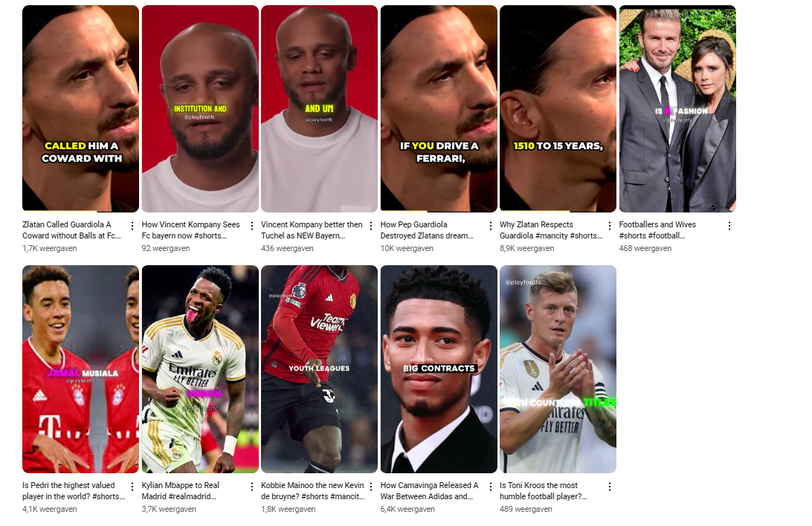The height and width of the screenshot is (526, 812).
Task: Open options menu for Zlatan Called Guardiola video
Action: [132, 226]
